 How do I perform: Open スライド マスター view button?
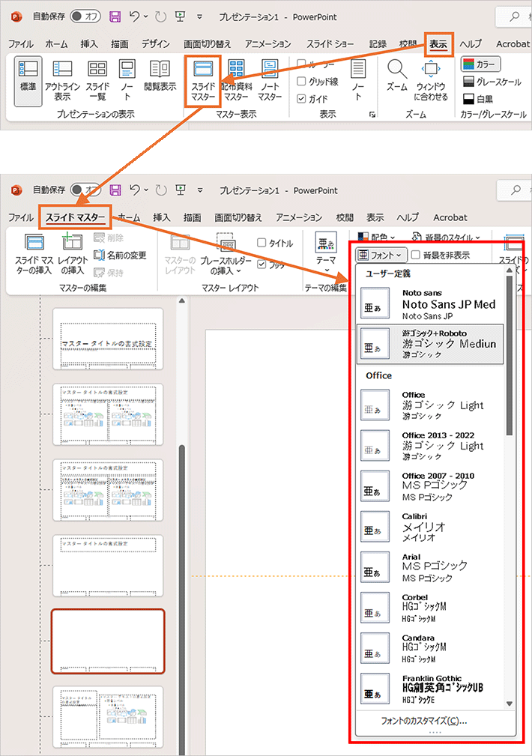pos(202,80)
